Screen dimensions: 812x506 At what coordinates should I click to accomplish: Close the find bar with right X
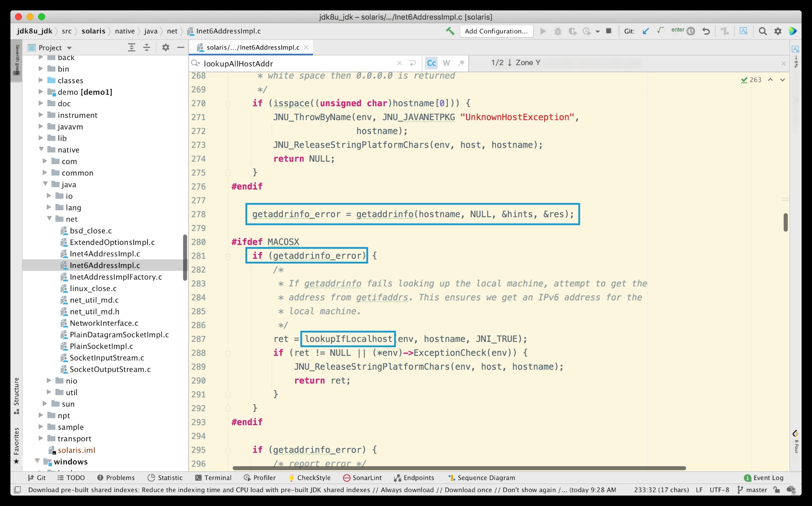tap(784, 63)
